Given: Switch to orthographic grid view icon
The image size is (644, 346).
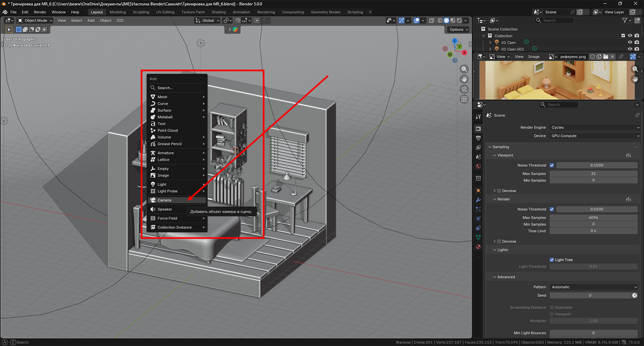Looking at the screenshot, I should (464, 99).
